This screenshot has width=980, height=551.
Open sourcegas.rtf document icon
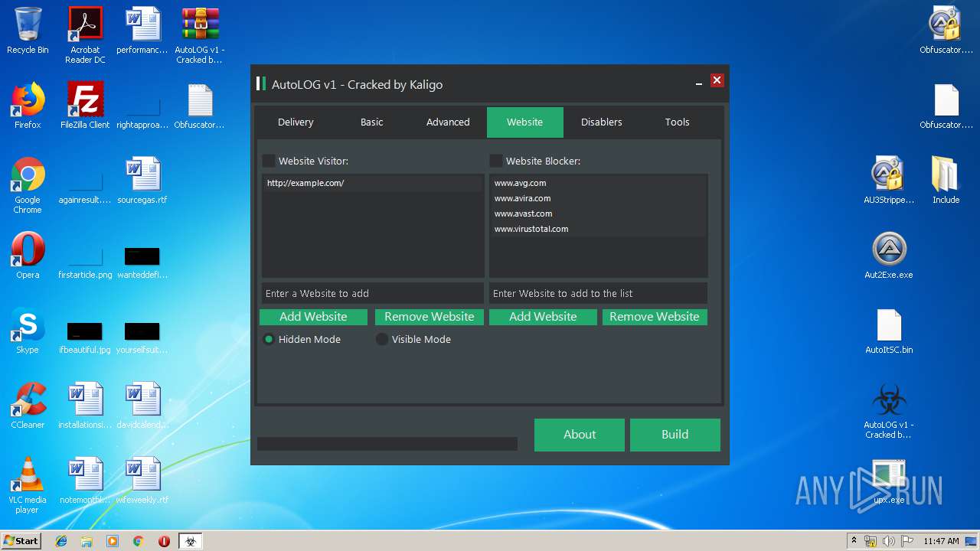pyautogui.click(x=142, y=181)
